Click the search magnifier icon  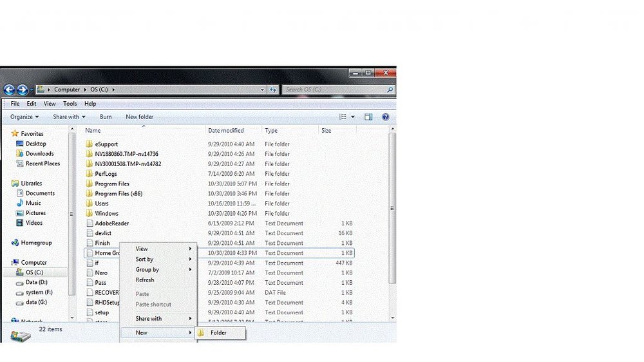coord(390,90)
